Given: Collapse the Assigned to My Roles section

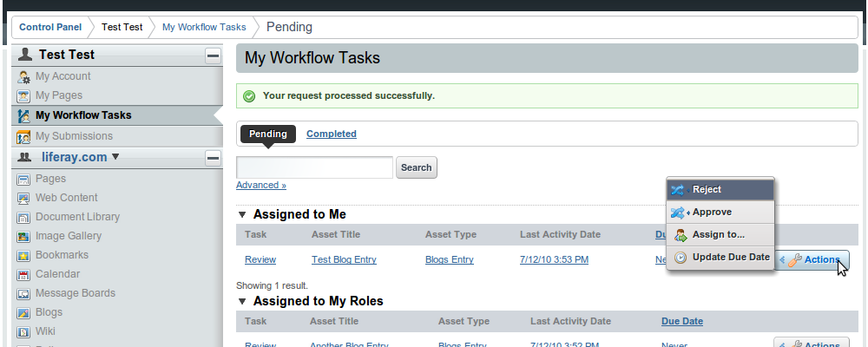Looking at the screenshot, I should [x=243, y=302].
